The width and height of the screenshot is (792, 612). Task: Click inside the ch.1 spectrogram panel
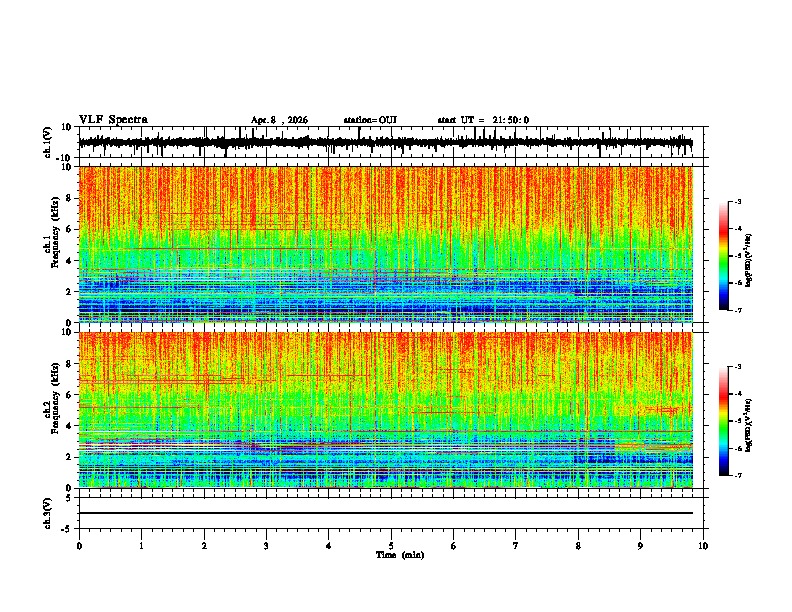tap(385, 244)
